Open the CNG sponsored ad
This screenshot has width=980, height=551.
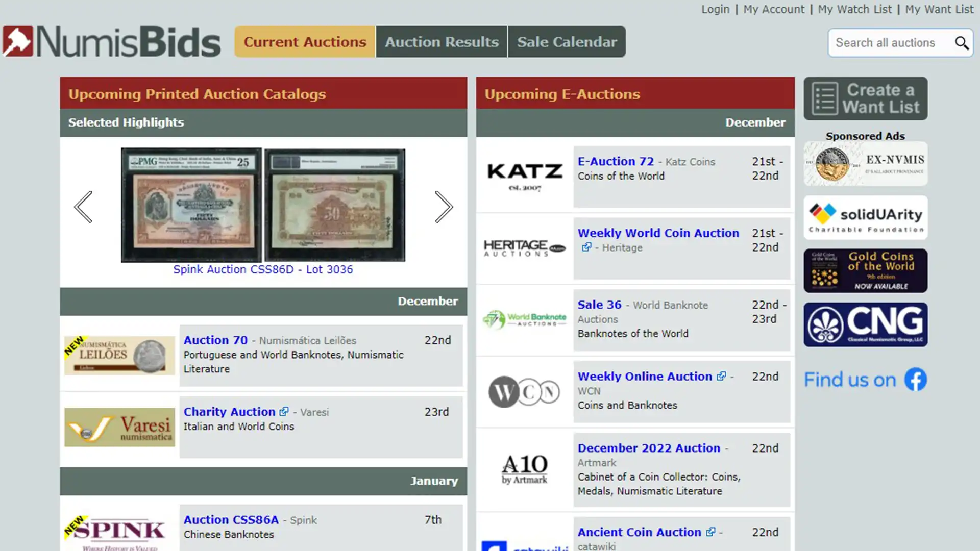[x=866, y=325]
